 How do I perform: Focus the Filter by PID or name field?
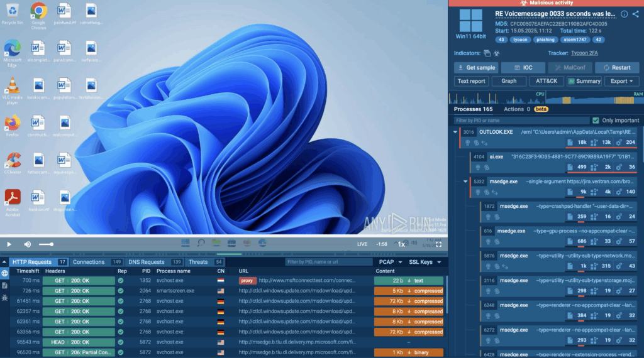pos(521,121)
